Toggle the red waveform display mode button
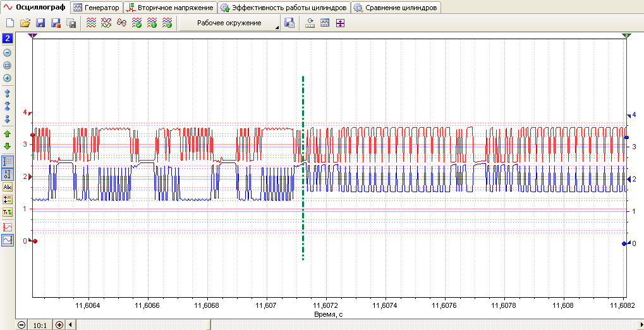Image resolution: width=644 pixels, height=330 pixels. point(8,227)
